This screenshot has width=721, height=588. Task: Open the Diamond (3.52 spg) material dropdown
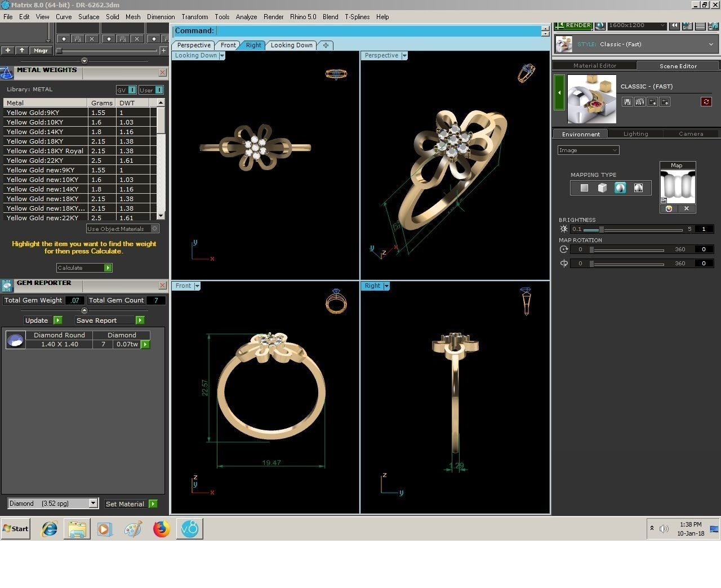pyautogui.click(x=94, y=504)
